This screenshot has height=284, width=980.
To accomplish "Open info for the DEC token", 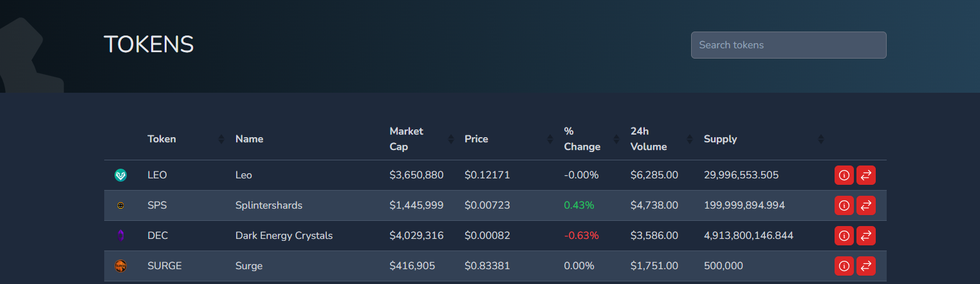I will [x=844, y=236].
